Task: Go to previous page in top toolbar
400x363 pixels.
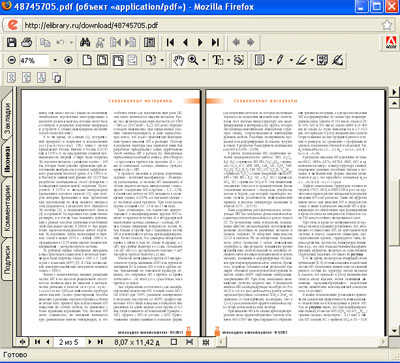Action: 185,42
